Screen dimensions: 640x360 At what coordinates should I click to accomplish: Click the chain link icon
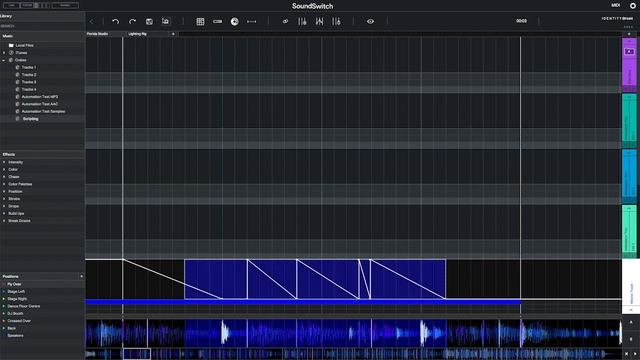[x=285, y=21]
